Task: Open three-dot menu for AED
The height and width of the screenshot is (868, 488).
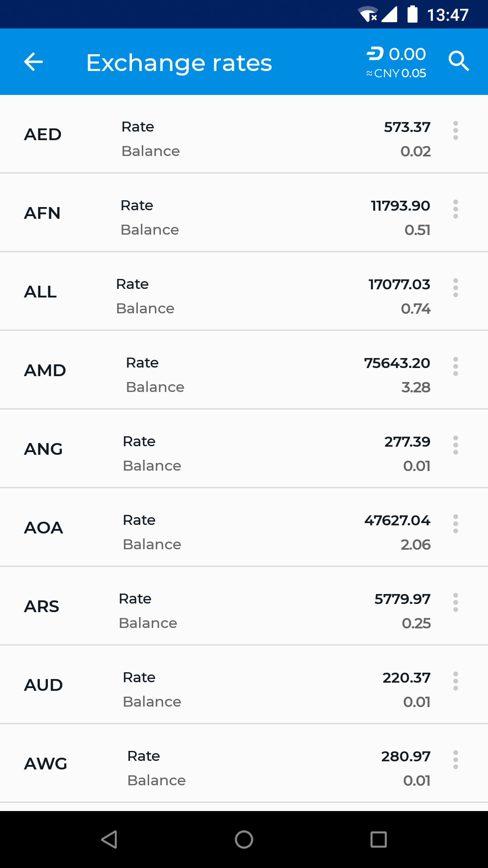Action: (x=455, y=131)
